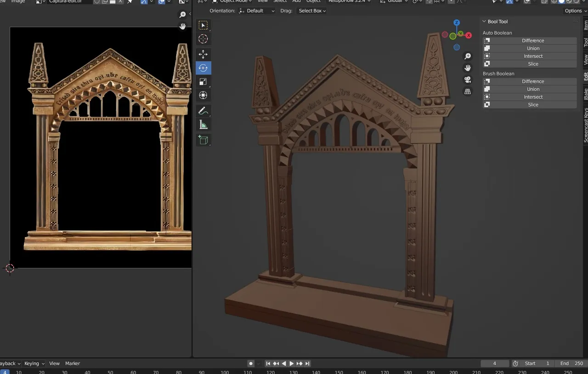Open the timeline Marker menu
This screenshot has height=374, width=588.
[73, 363]
